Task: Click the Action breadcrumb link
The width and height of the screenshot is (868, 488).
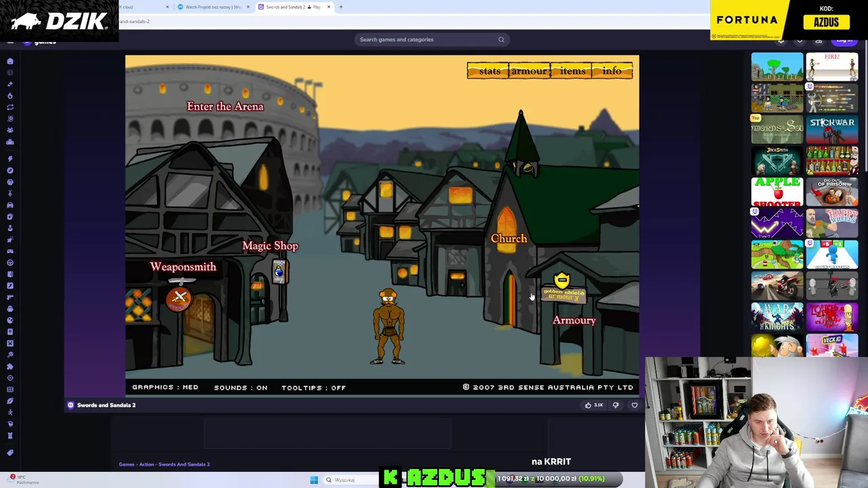Action: tap(146, 464)
